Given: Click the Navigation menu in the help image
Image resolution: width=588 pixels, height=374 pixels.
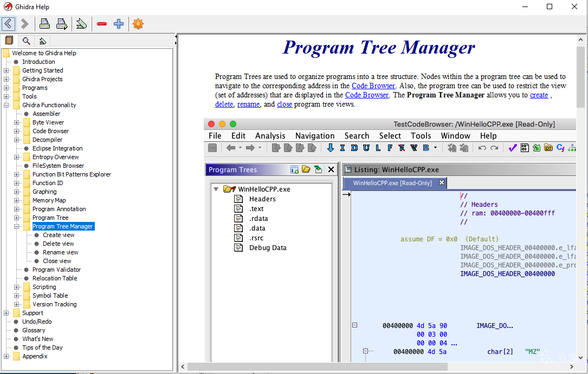Looking at the screenshot, I should click(x=315, y=135).
